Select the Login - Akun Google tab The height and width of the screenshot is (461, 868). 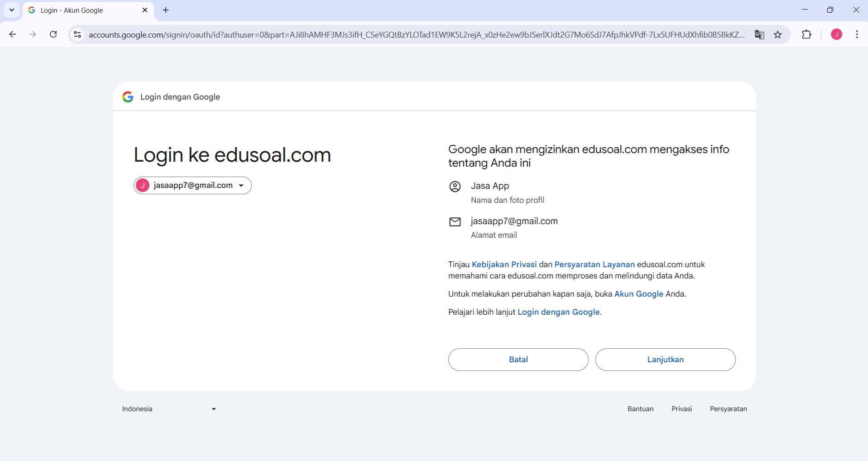click(x=82, y=10)
